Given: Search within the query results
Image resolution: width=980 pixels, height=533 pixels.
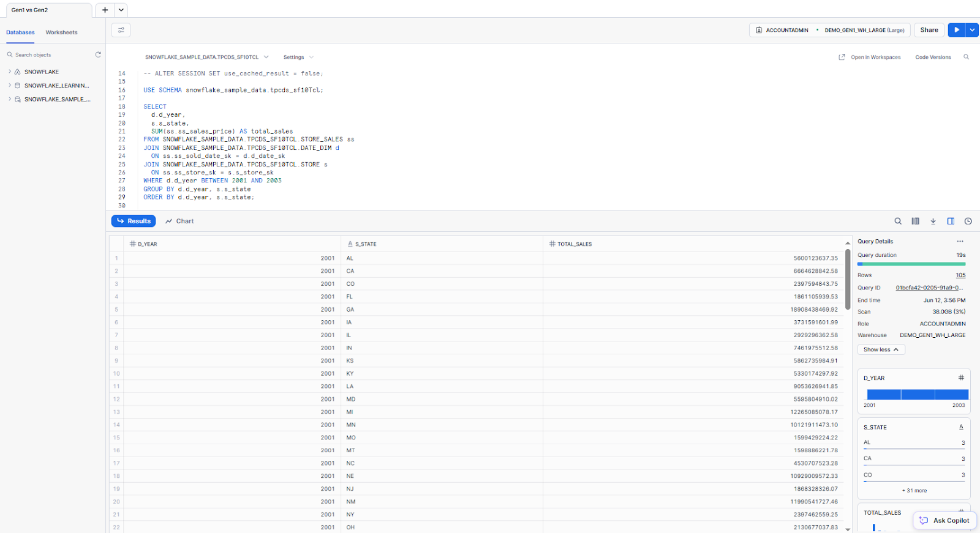Looking at the screenshot, I should [x=898, y=222].
